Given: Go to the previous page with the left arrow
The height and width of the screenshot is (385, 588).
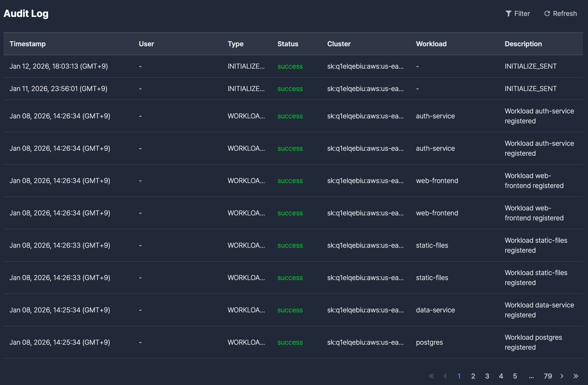Looking at the screenshot, I should pyautogui.click(x=445, y=376).
